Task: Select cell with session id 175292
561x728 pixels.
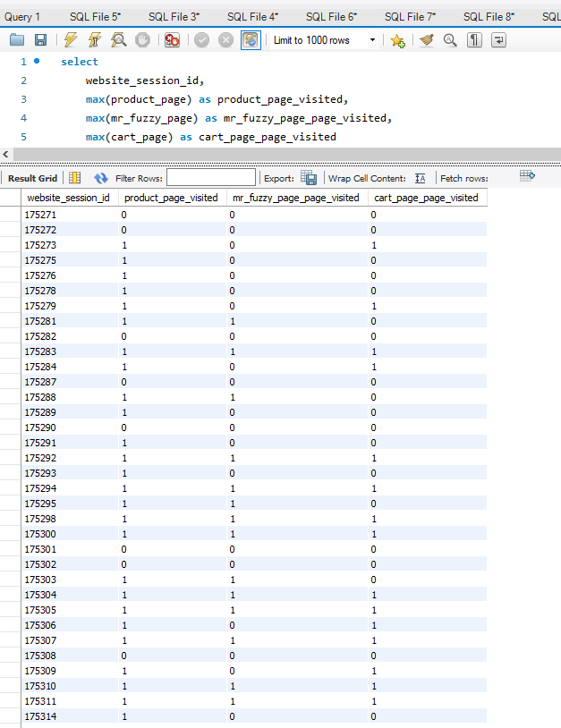Action: click(70, 458)
